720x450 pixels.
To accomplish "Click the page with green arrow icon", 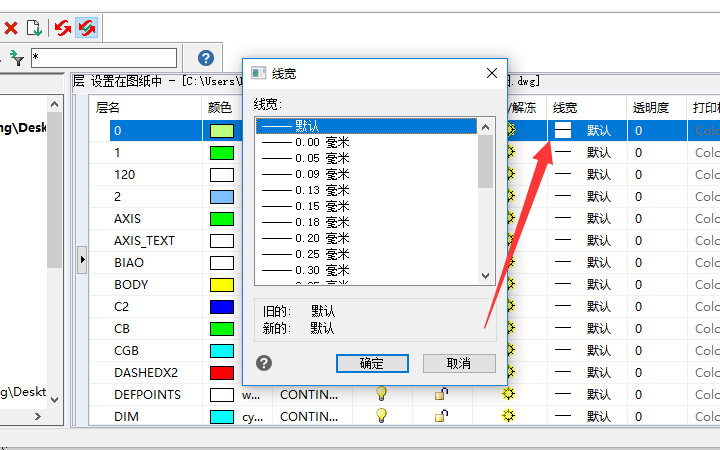I will (34, 28).
